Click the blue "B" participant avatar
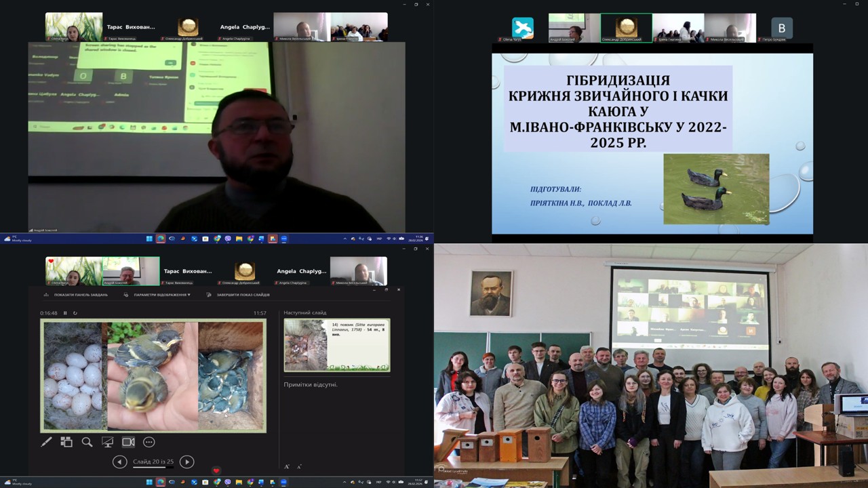Image resolution: width=868 pixels, height=488 pixels. (782, 28)
